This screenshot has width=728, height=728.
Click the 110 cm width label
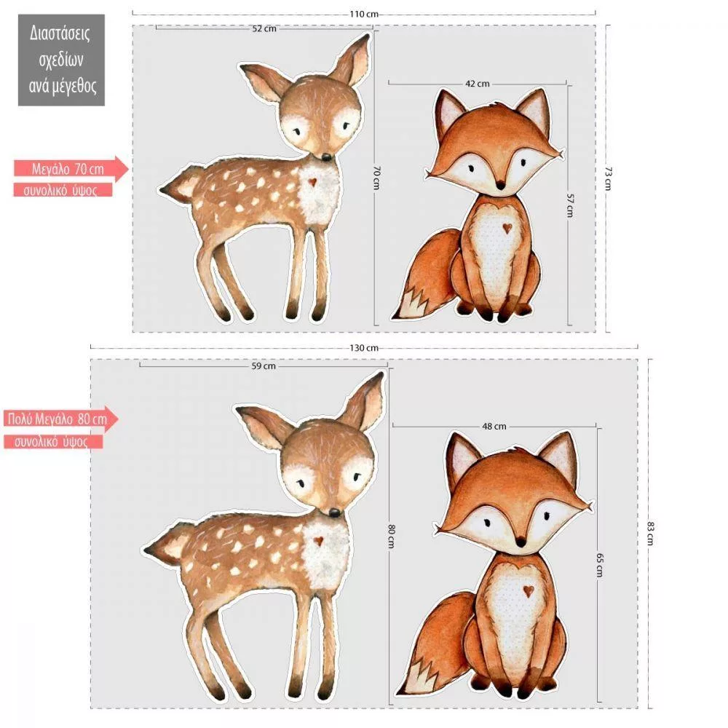(x=364, y=14)
